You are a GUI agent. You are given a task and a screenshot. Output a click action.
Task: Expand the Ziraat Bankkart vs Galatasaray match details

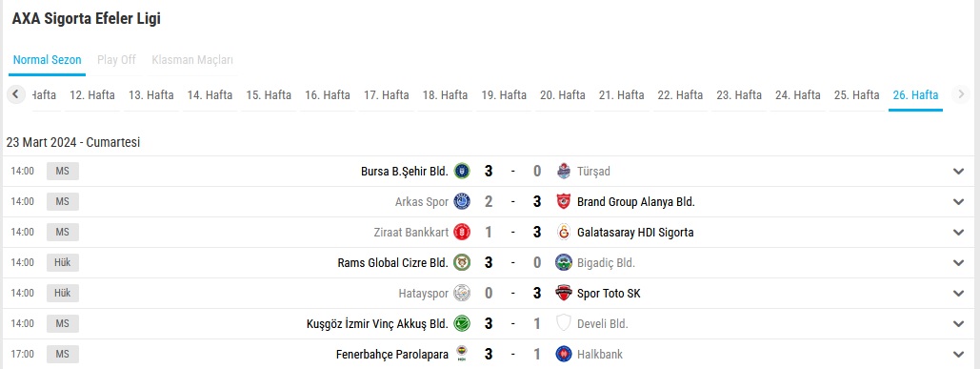click(959, 232)
